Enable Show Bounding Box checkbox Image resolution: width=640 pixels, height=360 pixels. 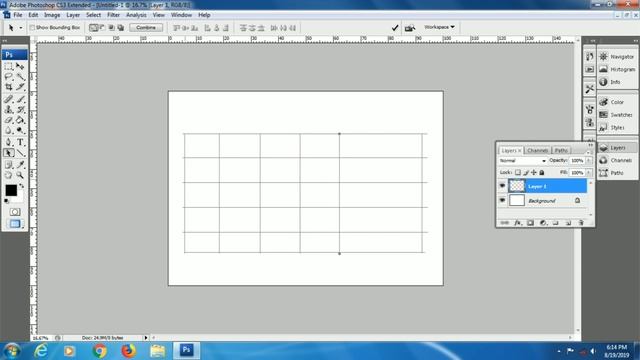click(32, 28)
